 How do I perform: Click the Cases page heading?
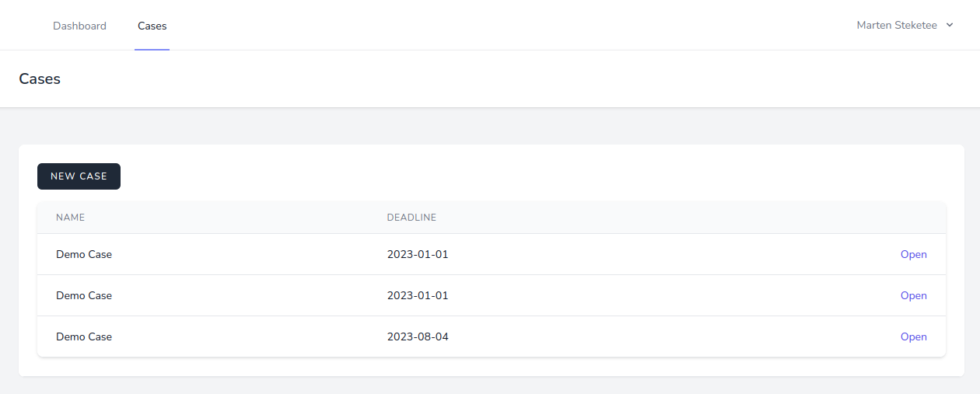[x=40, y=78]
